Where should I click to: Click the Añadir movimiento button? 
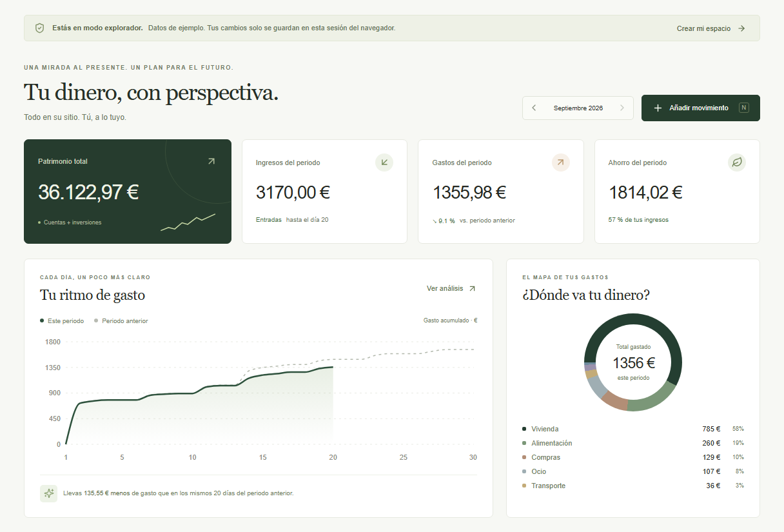(701, 108)
